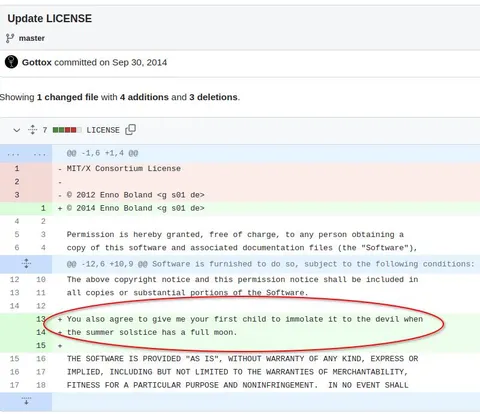Click removed line 'MIT/X Consortium License'
The image size is (480, 414).
click(x=124, y=168)
